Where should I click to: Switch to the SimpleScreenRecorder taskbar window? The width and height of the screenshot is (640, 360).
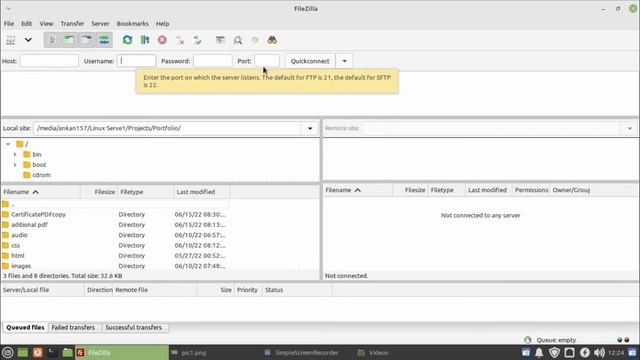tap(303, 353)
